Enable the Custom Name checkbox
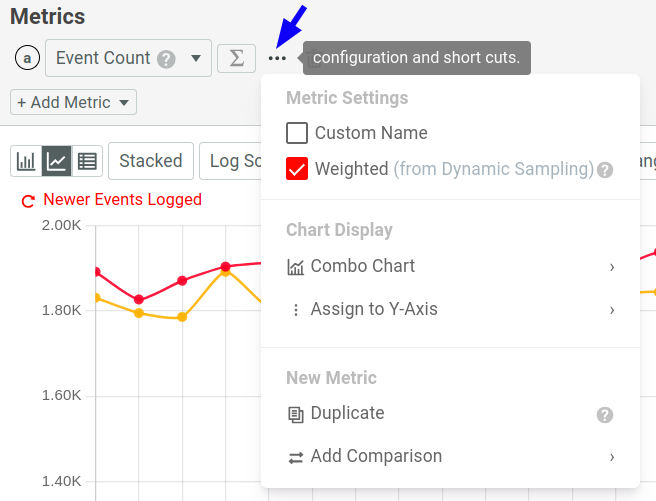This screenshot has width=656, height=501. point(297,133)
